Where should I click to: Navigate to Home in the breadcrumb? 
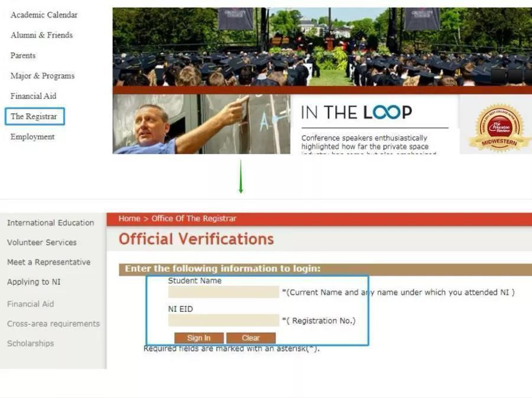coord(129,218)
